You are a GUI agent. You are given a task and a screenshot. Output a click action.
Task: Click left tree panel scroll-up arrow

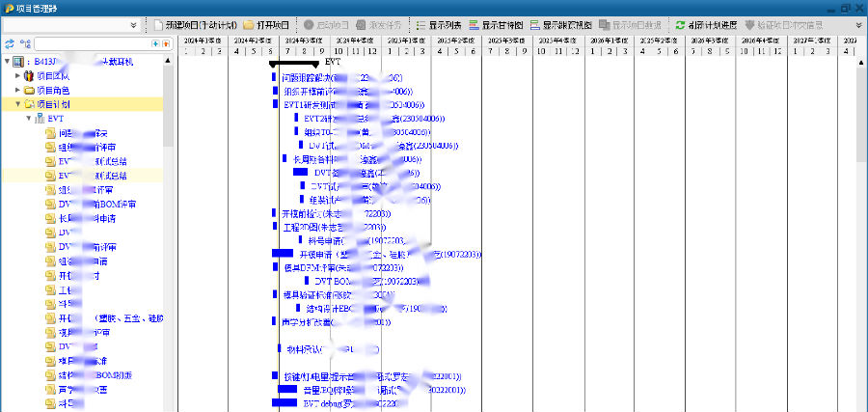[168, 62]
